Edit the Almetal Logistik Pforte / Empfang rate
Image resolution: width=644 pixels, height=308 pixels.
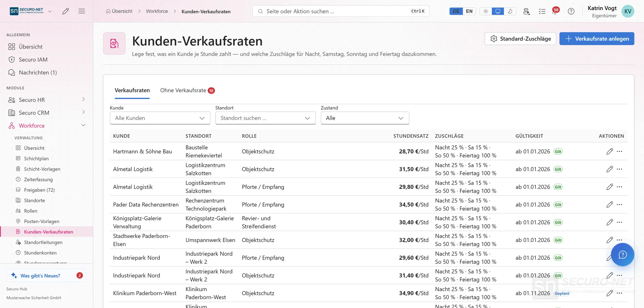[610, 187]
